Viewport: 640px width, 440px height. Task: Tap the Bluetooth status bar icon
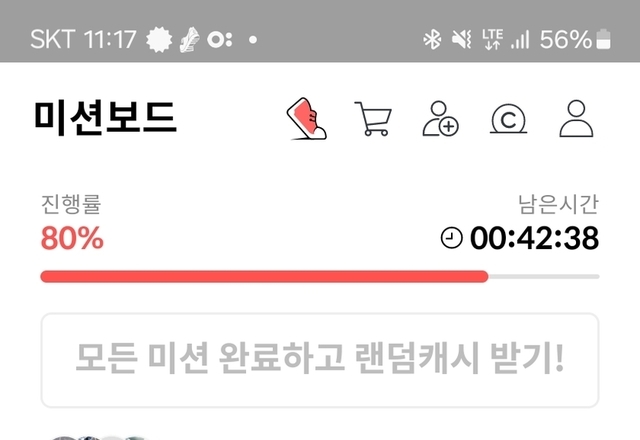432,40
